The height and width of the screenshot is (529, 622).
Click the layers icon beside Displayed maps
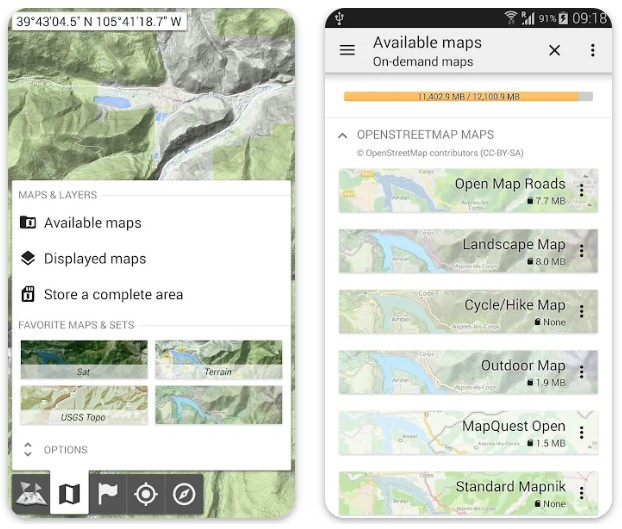[28, 258]
